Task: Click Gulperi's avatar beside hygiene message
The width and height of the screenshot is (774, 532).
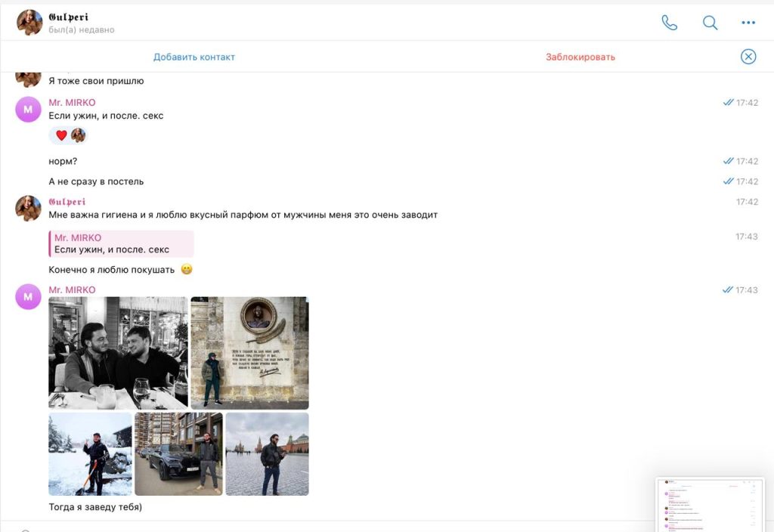Action: (28, 208)
